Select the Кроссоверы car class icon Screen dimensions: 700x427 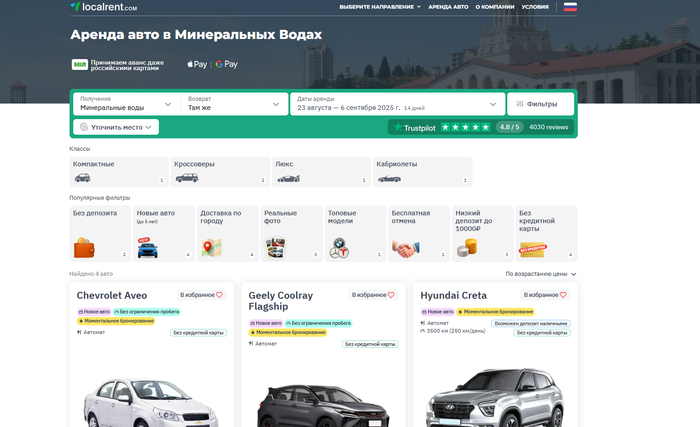187,178
